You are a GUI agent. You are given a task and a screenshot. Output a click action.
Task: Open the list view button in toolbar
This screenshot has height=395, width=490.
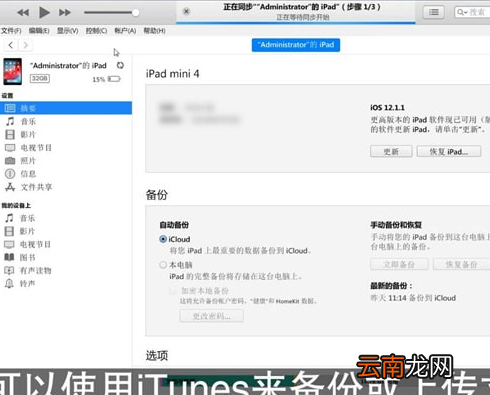point(433,12)
